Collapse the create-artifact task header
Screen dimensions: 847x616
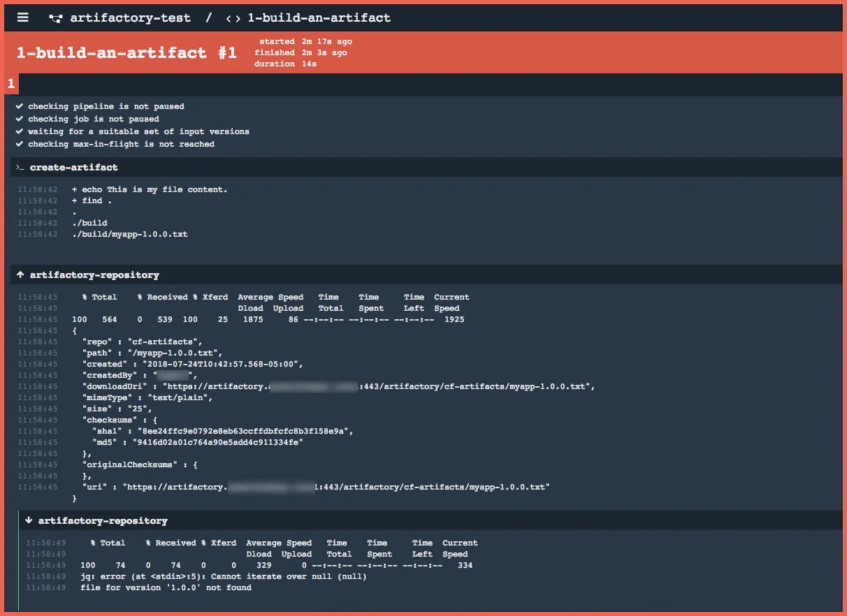[427, 168]
